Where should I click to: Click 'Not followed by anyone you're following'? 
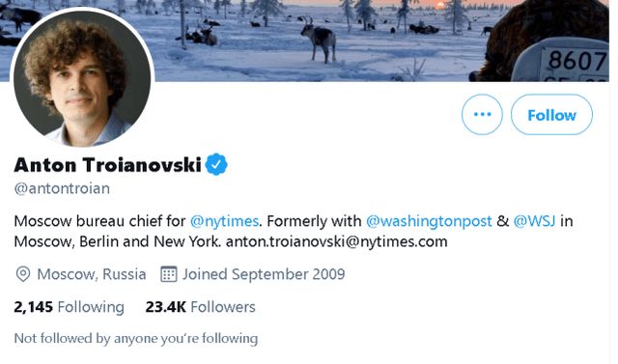136,338
